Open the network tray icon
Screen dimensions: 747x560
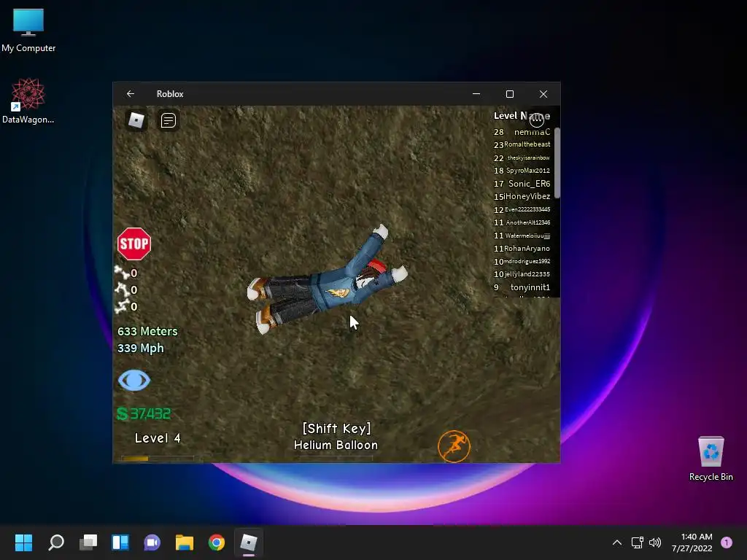click(x=637, y=542)
